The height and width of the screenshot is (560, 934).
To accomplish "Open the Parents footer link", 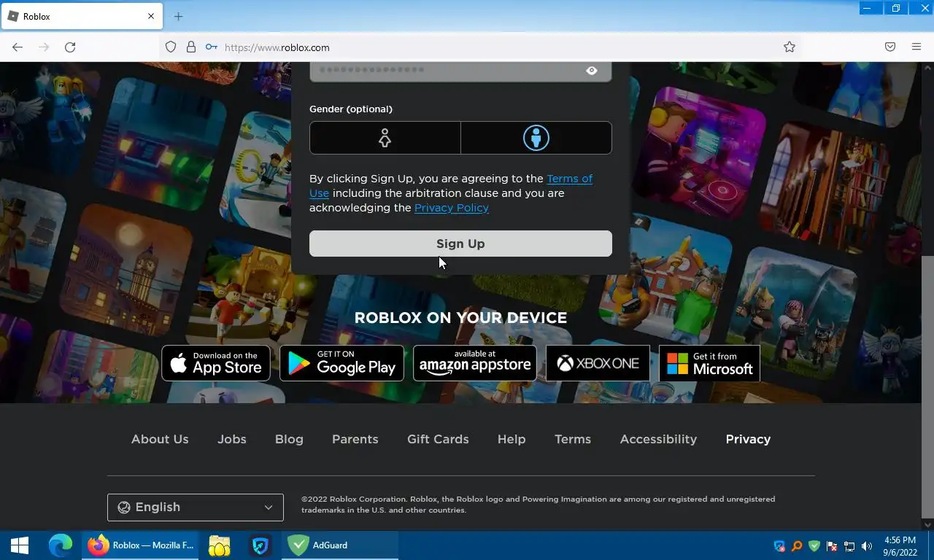I will [355, 439].
